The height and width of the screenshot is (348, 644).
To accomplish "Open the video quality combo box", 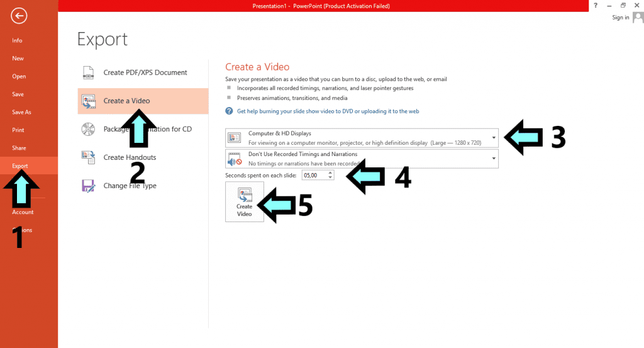I will pyautogui.click(x=362, y=138).
